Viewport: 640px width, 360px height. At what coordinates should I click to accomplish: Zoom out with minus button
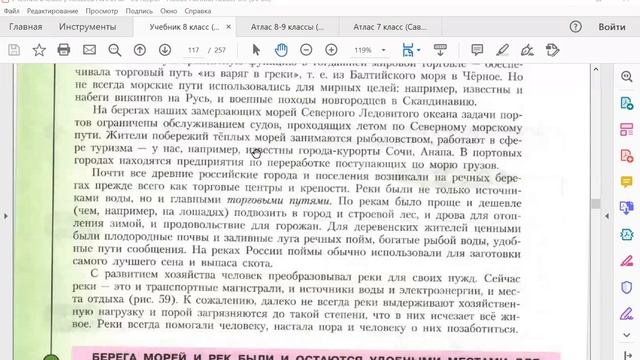point(306,50)
